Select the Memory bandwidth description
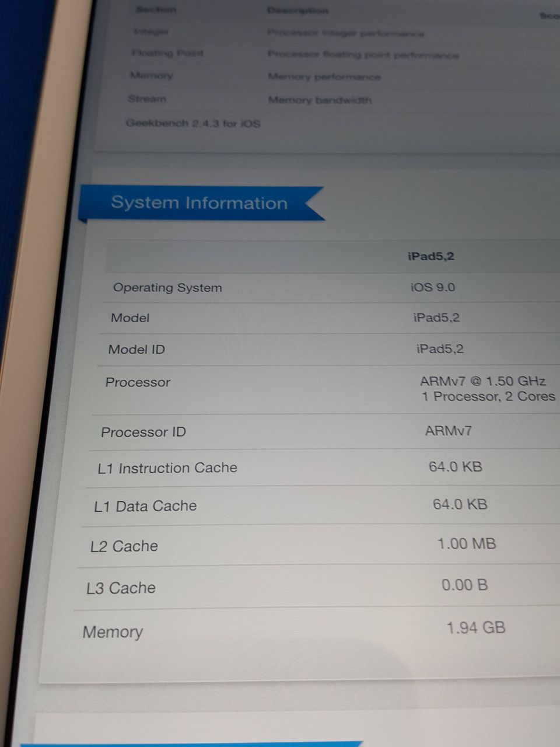 pyautogui.click(x=320, y=100)
